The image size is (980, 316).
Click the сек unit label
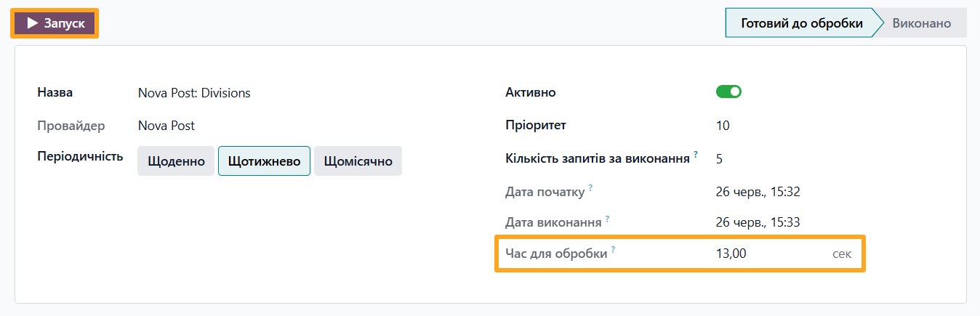click(842, 254)
